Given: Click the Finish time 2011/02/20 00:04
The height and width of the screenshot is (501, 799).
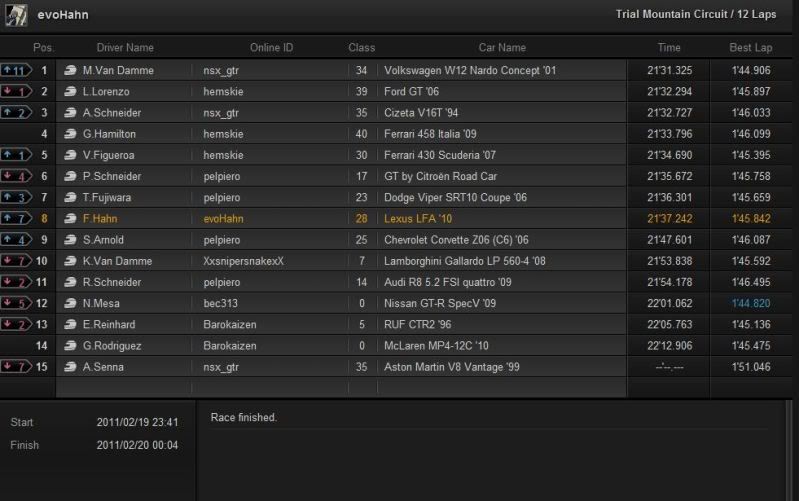Looking at the screenshot, I should pyautogui.click(x=138, y=445).
